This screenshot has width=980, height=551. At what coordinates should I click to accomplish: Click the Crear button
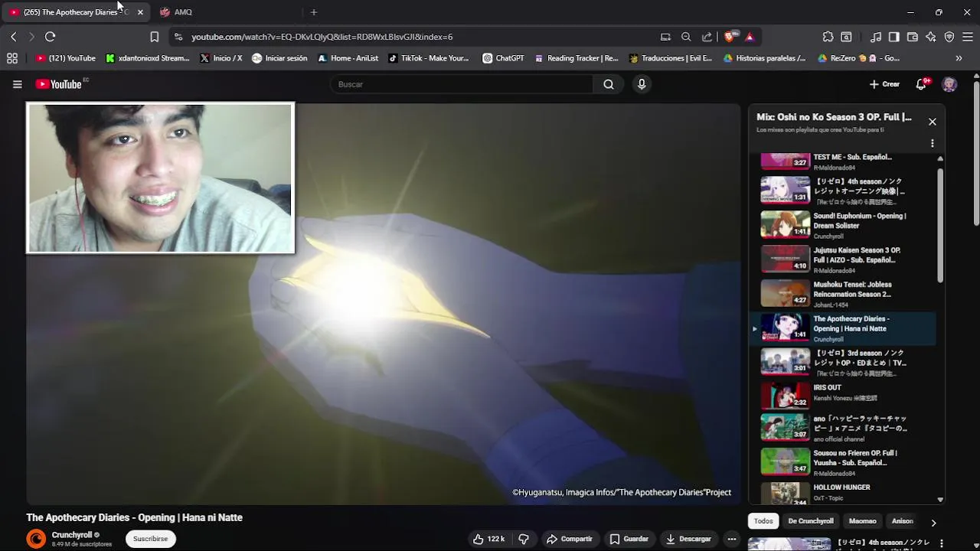(885, 84)
